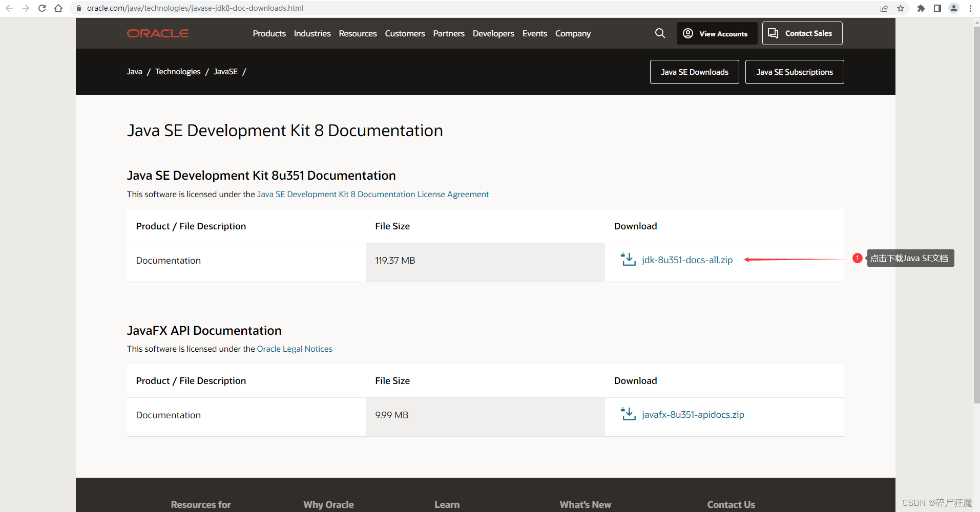Download javafx-8u351-apidocs.zip file
The image size is (980, 512).
(693, 415)
